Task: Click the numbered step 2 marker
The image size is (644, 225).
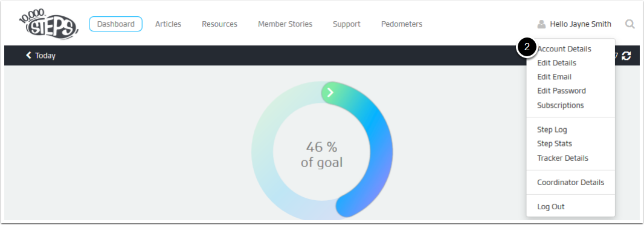Action: click(527, 48)
